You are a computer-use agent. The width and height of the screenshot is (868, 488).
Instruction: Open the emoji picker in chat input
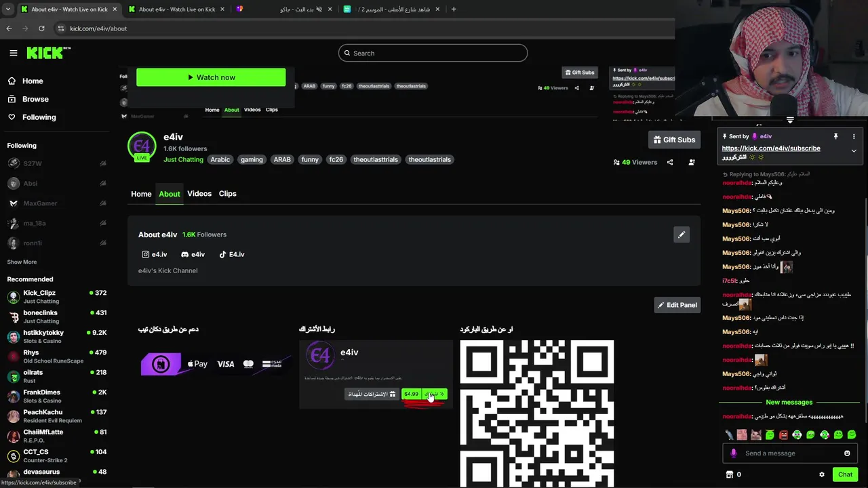[x=847, y=453]
